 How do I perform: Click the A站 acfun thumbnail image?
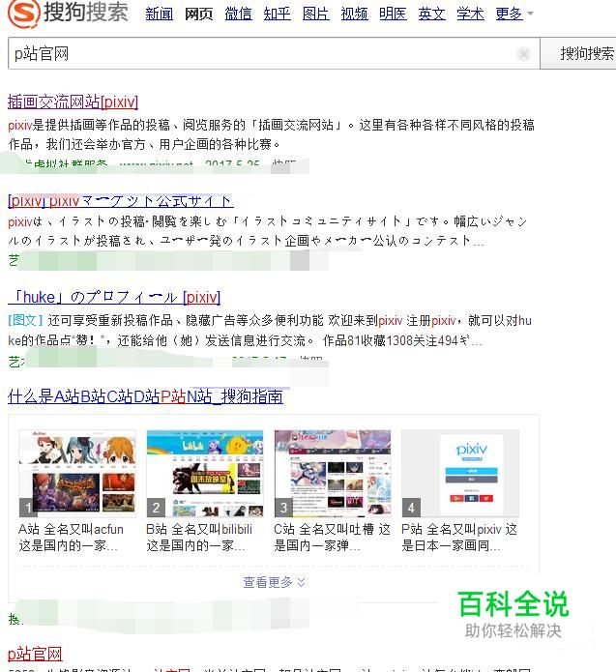[x=77, y=474]
